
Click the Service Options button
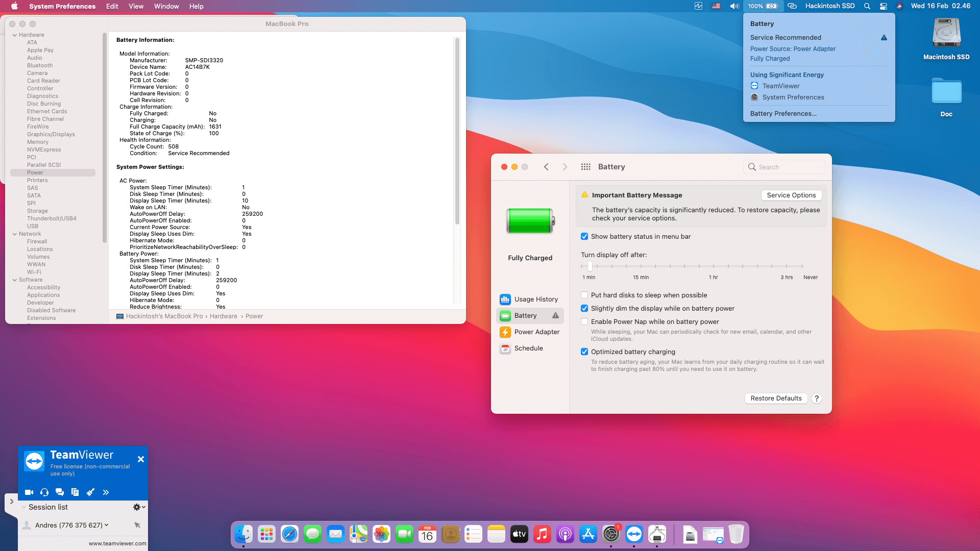(791, 195)
